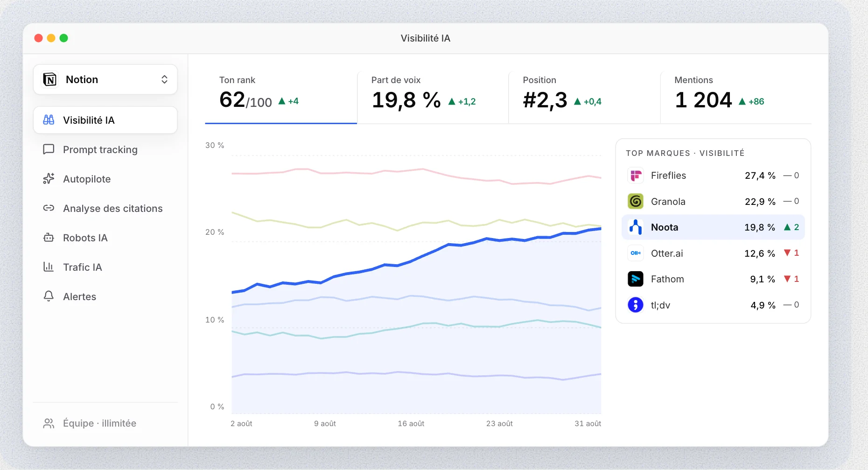
Task: Switch to the Part de voix tab
Action: [x=433, y=97]
